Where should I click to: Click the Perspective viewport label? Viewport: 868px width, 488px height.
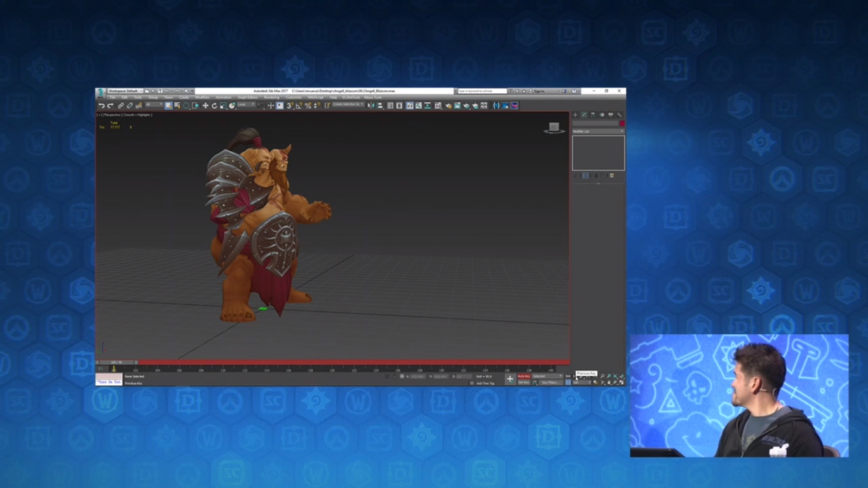(x=112, y=115)
